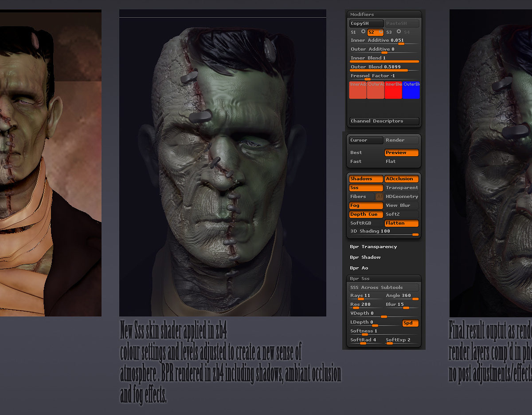The width and height of the screenshot is (532, 415).
Task: Toggle the SoftRGB option
Action: (x=366, y=223)
